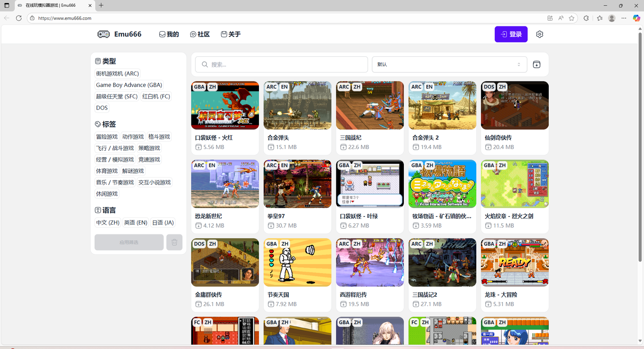Click the site info lock icon
Viewport: 644px width, 349px height.
(32, 18)
